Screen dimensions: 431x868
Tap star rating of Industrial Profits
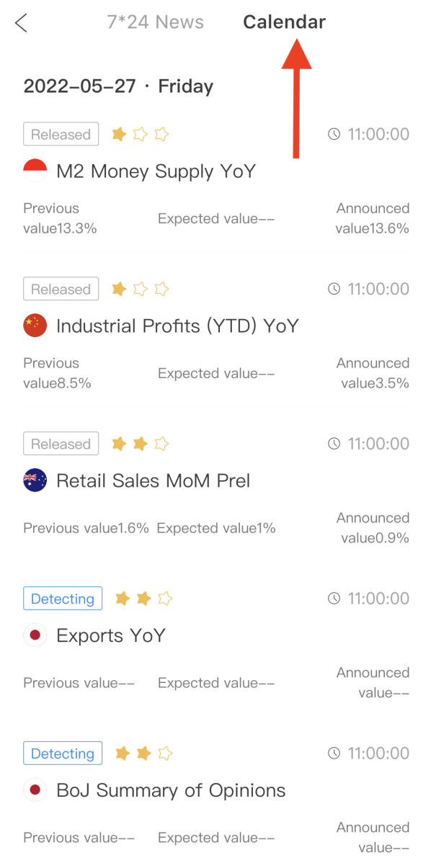(141, 289)
